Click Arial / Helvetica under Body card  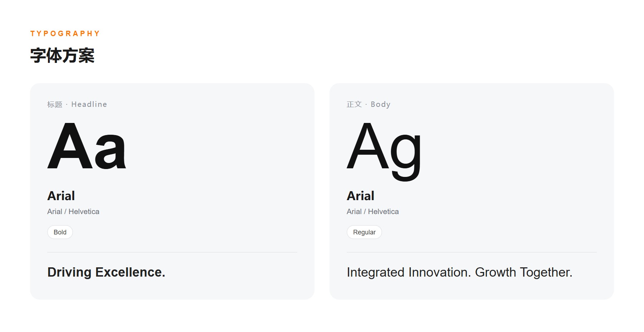373,212
